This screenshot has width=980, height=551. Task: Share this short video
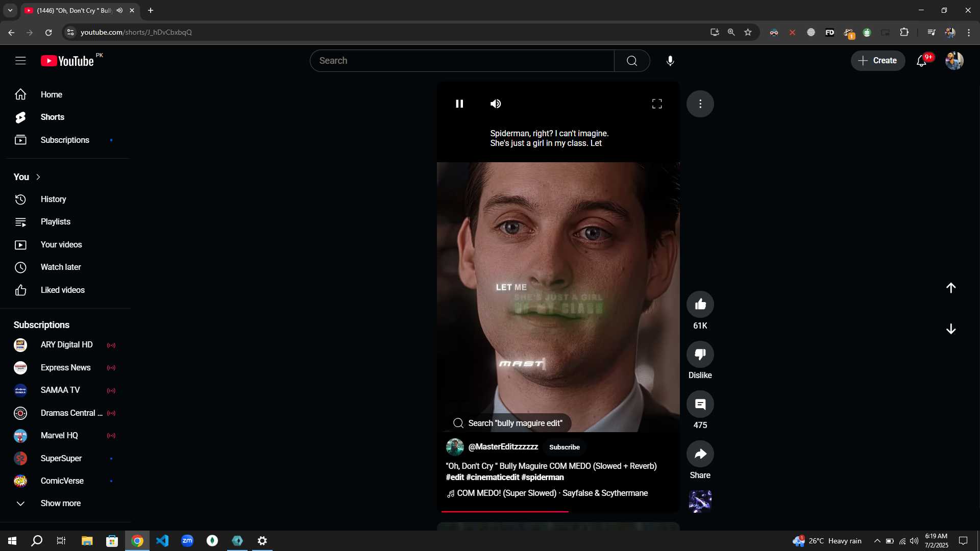tap(700, 454)
